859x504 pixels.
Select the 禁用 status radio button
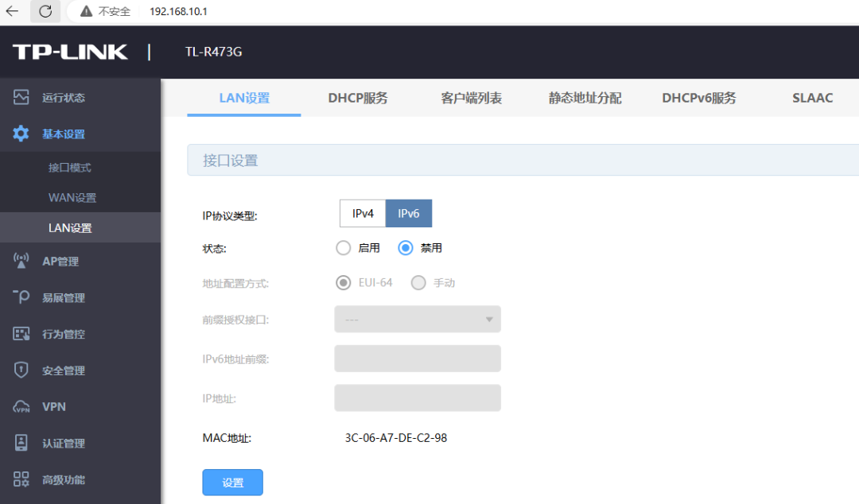tap(406, 248)
